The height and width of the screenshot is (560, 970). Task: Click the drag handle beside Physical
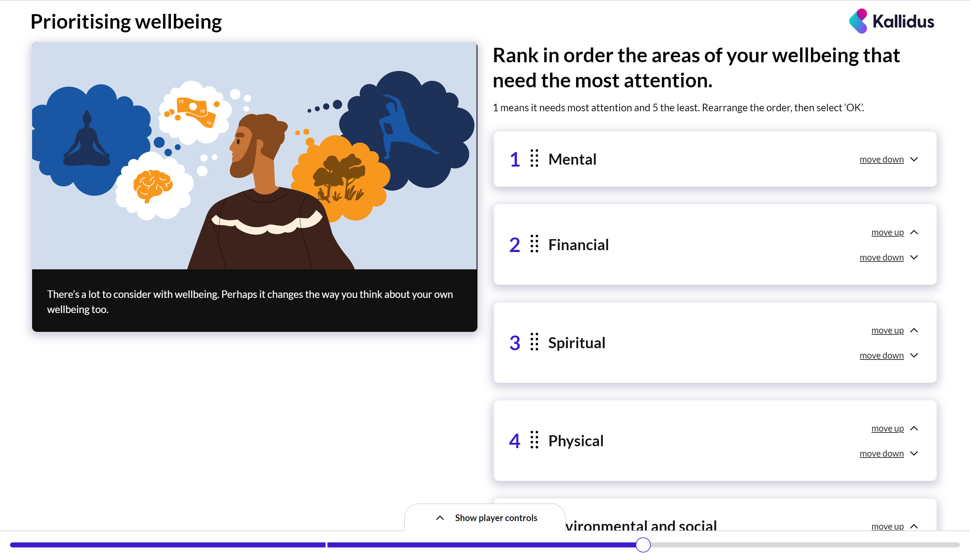pos(534,440)
